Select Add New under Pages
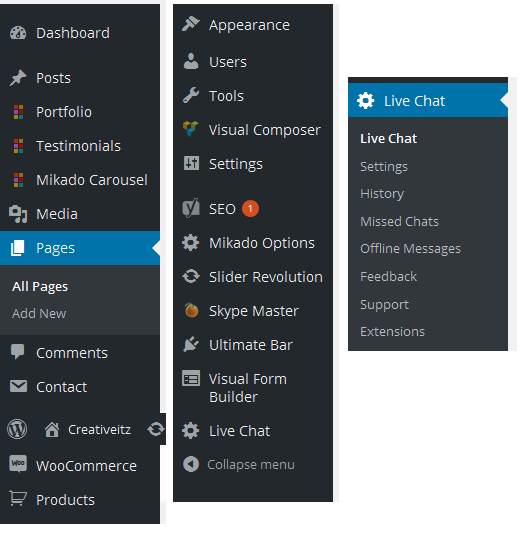 pos(39,313)
